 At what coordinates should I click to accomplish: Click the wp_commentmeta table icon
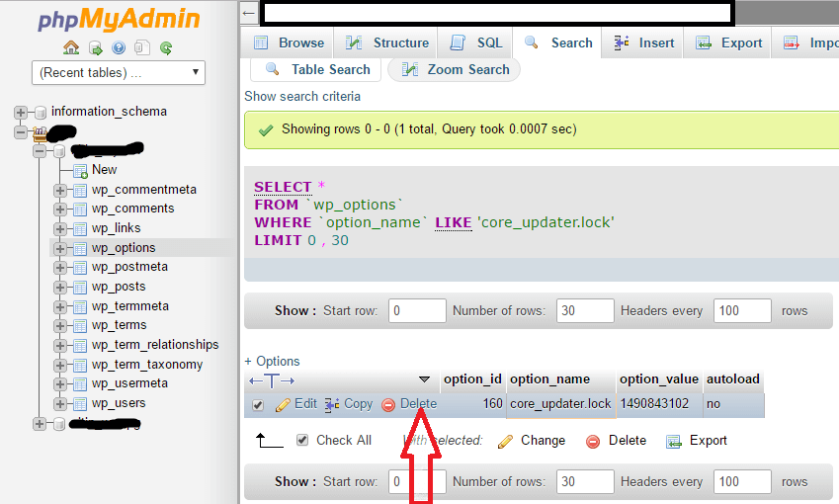coord(80,190)
